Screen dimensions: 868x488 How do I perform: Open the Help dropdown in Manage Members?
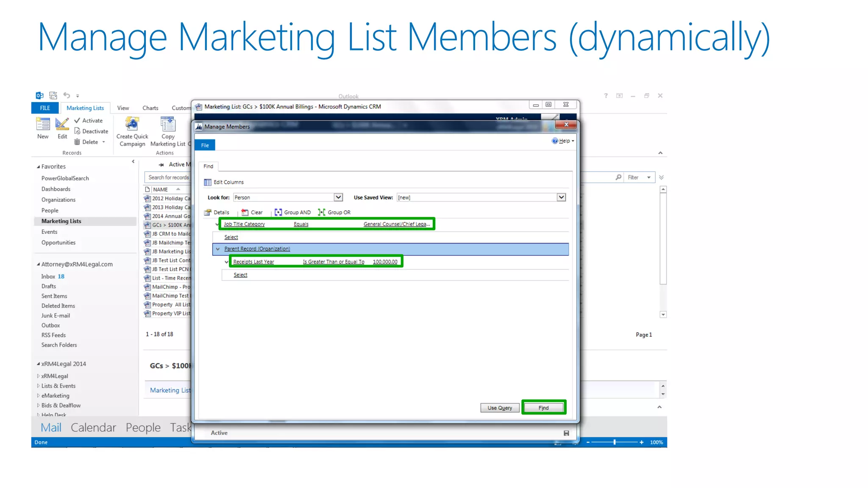[x=563, y=141]
